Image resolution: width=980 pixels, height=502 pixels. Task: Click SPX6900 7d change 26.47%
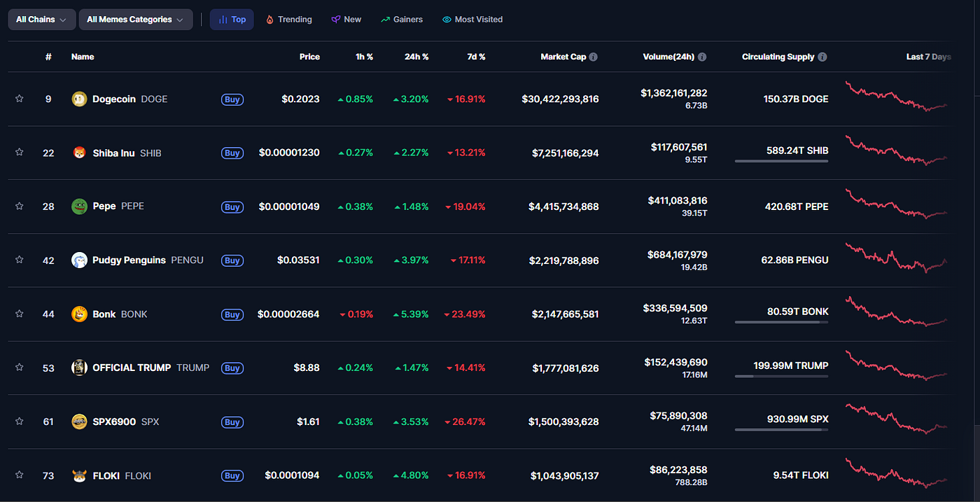click(465, 421)
